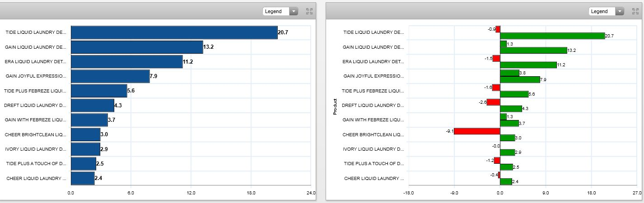The width and height of the screenshot is (644, 203).
Task: Click the green 4.3 Dreft bar in the right chart
Action: point(511,109)
